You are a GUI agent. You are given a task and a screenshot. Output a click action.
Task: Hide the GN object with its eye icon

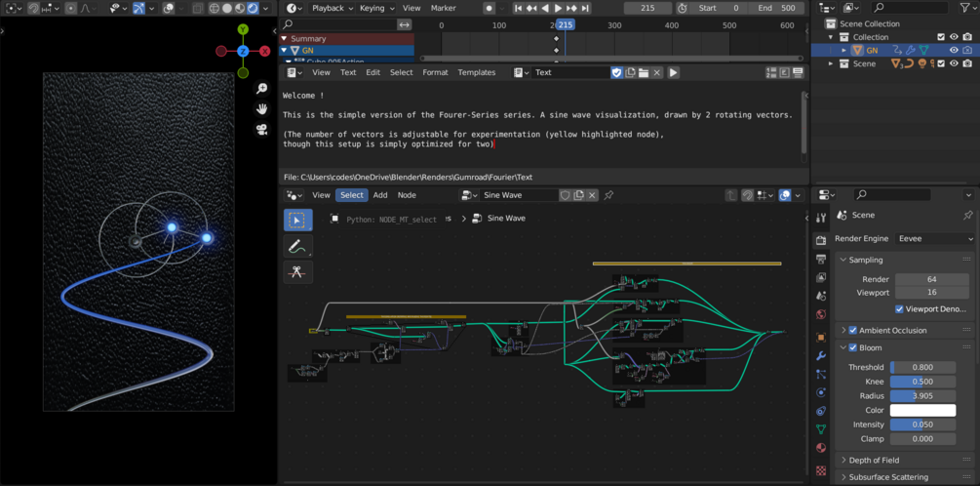coord(954,50)
